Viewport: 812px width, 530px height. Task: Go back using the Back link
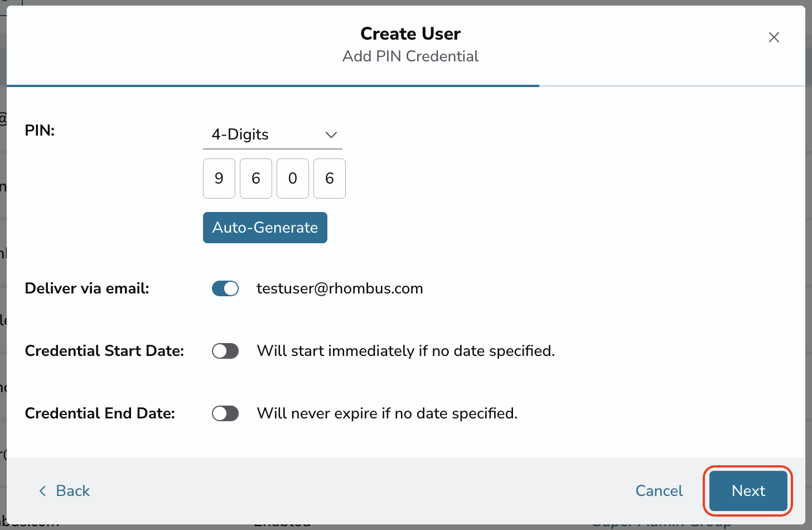[64, 491]
